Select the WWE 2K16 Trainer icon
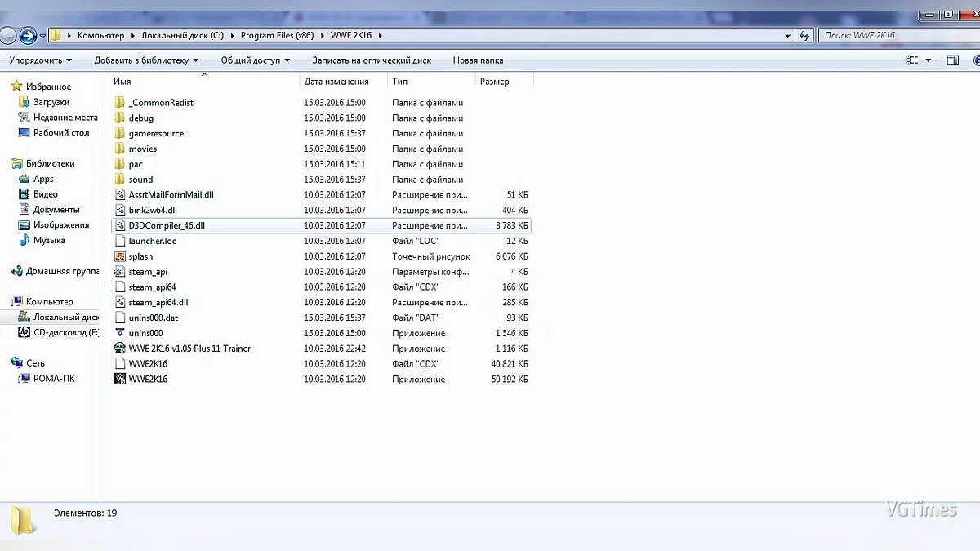Image resolution: width=980 pixels, height=551 pixels. coord(120,349)
